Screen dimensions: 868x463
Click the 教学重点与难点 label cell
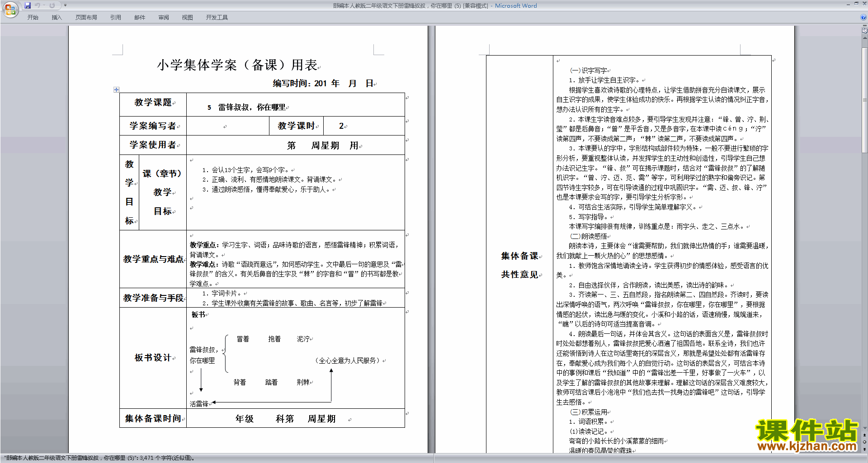point(153,259)
